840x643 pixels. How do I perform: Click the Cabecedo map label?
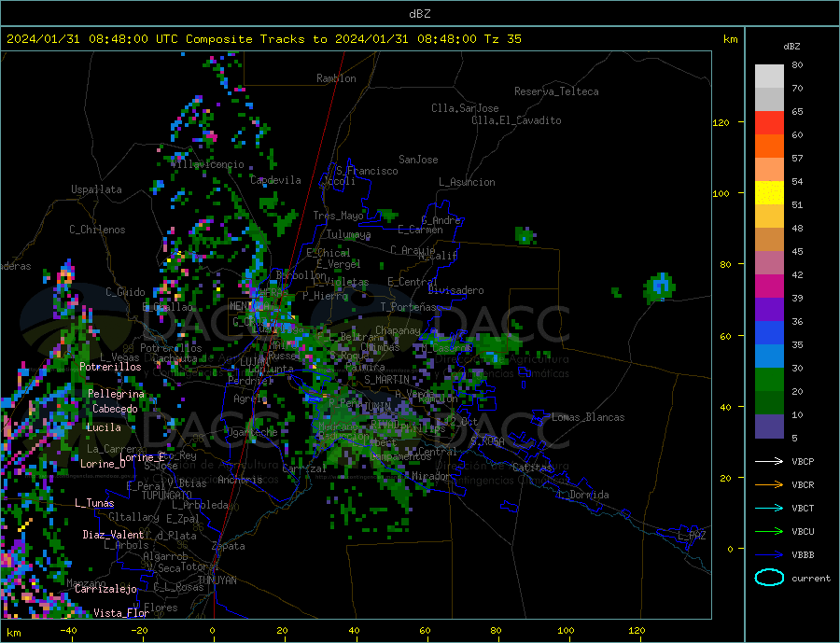(115, 409)
